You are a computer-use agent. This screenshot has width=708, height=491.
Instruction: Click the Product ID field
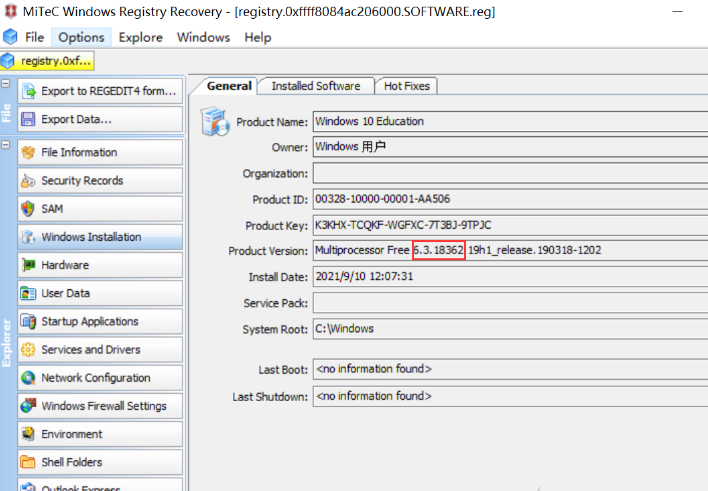[510, 199]
